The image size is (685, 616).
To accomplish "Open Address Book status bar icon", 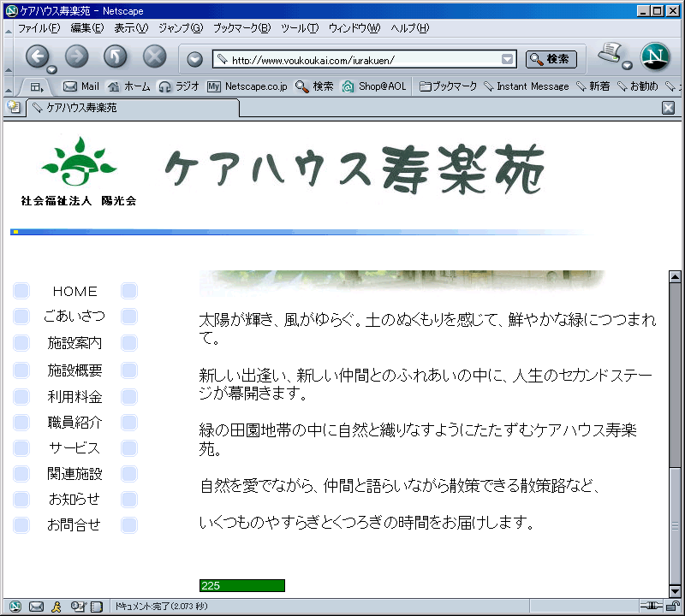I will [x=97, y=606].
